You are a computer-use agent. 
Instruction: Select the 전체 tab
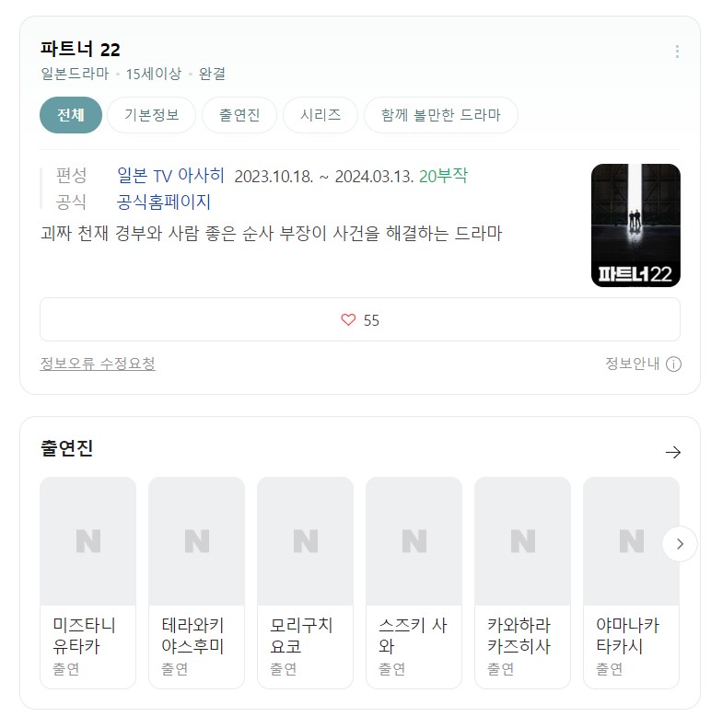[x=71, y=115]
